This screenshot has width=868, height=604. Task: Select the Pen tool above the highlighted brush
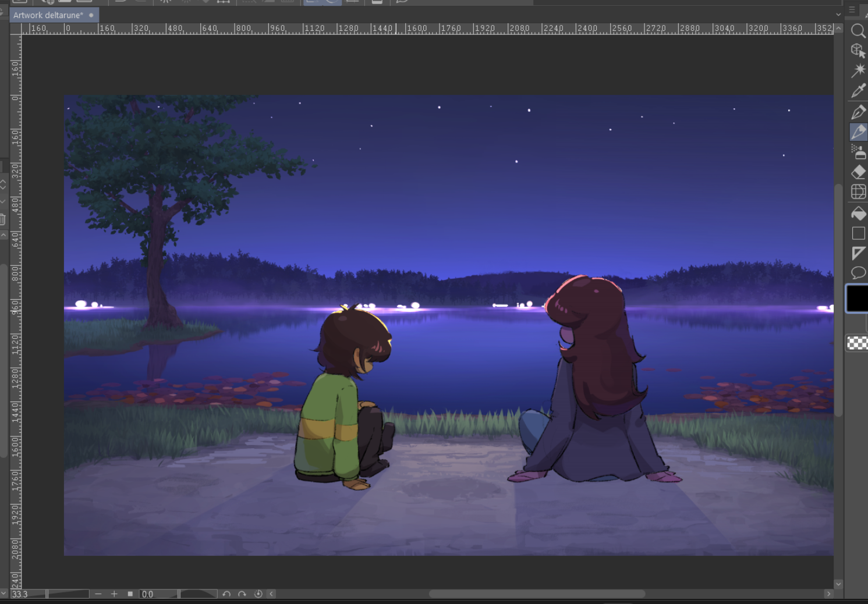point(858,112)
